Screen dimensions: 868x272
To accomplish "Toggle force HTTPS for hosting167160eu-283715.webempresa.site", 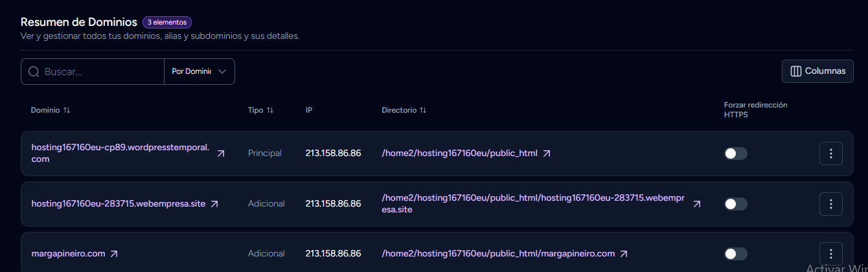I will point(735,204).
